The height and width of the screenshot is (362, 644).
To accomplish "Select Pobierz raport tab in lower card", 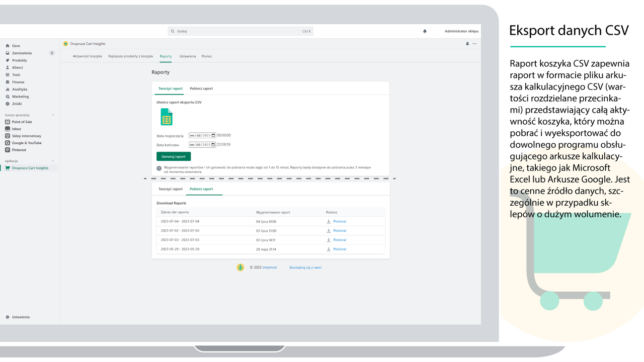I will point(201,189).
